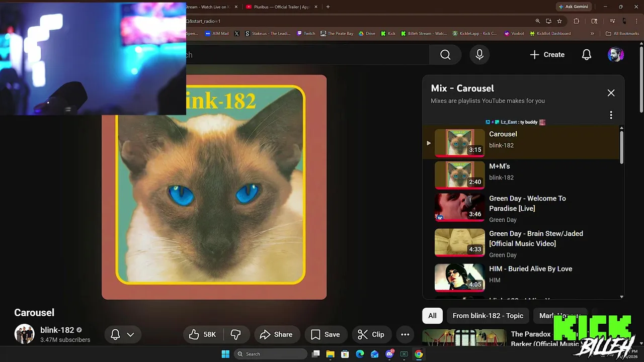The width and height of the screenshot is (644, 362).
Task: Click the playlist panel scrollbar down arrow
Action: coord(621,297)
